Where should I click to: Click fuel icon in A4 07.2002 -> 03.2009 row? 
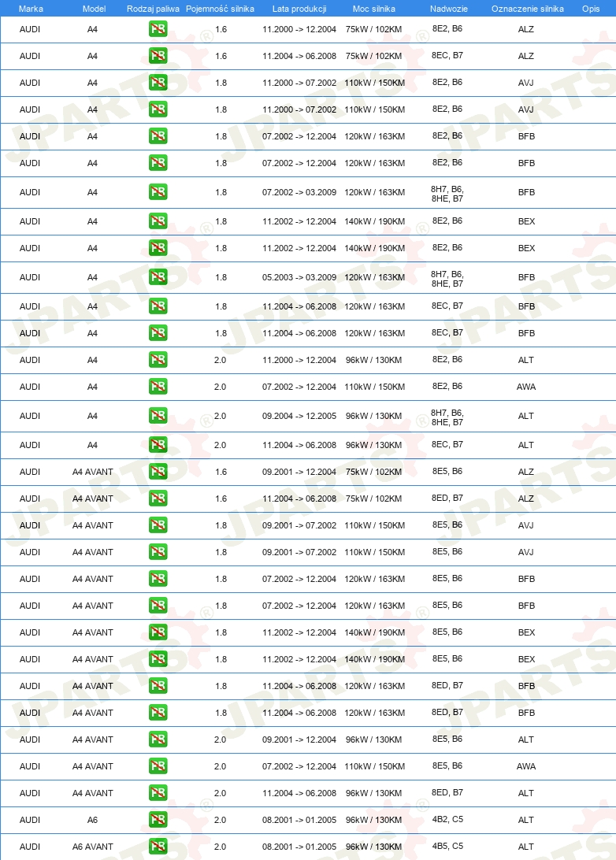(158, 192)
